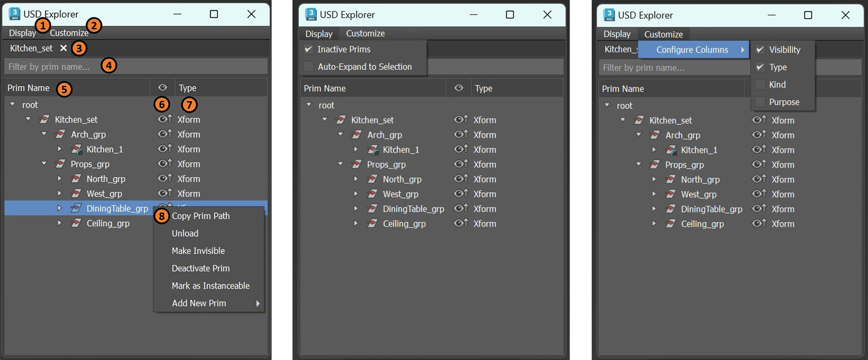Screen dimensions: 868x360
Task: Open the Customize menu in left window
Action: click(x=69, y=33)
